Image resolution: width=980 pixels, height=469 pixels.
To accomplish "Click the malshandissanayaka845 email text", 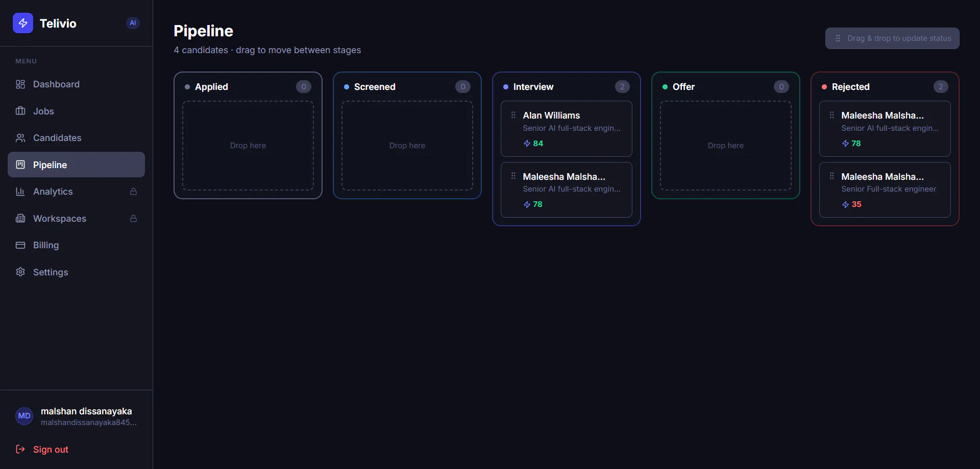I will [x=89, y=423].
